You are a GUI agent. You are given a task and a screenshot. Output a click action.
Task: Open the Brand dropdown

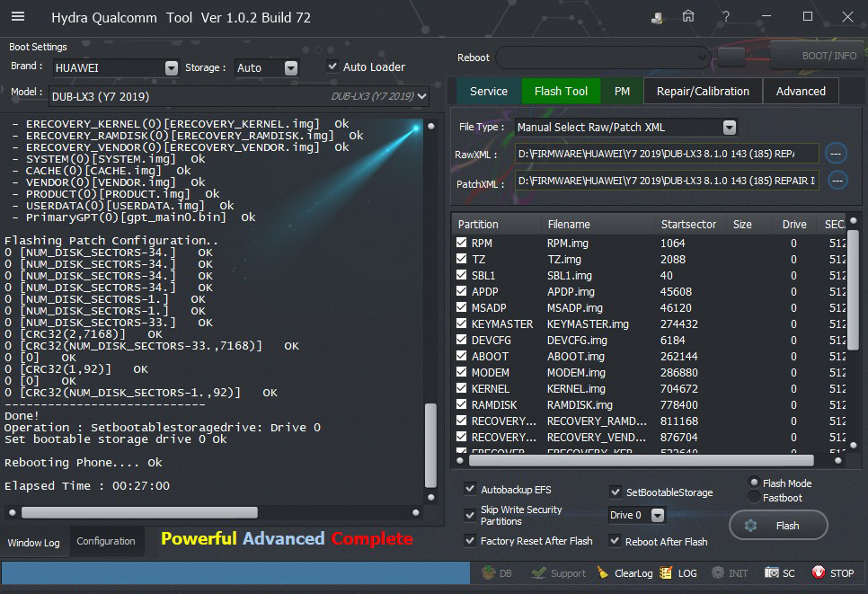pos(172,67)
